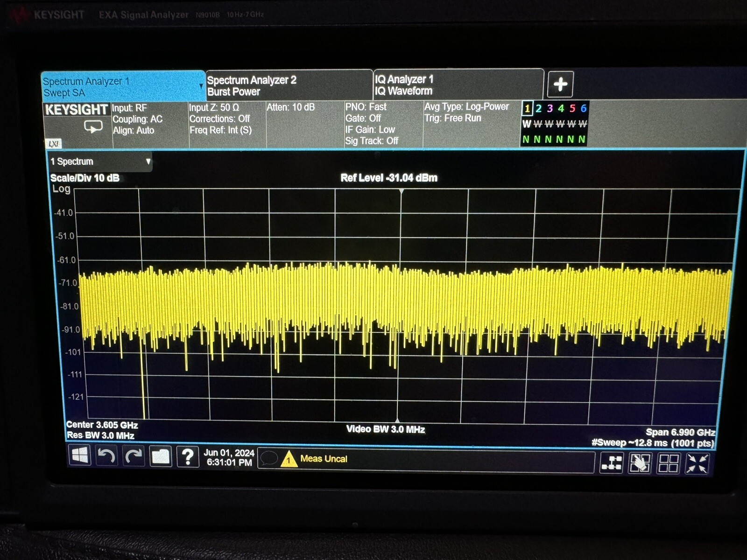Click the block diagram system icon
This screenshot has width=747, height=560.
click(612, 463)
